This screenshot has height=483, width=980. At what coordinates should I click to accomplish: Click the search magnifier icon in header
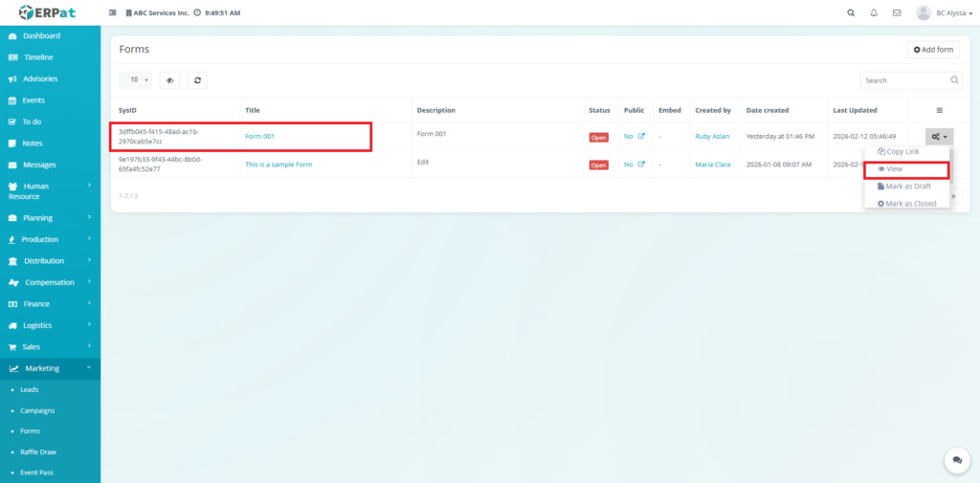(x=852, y=13)
